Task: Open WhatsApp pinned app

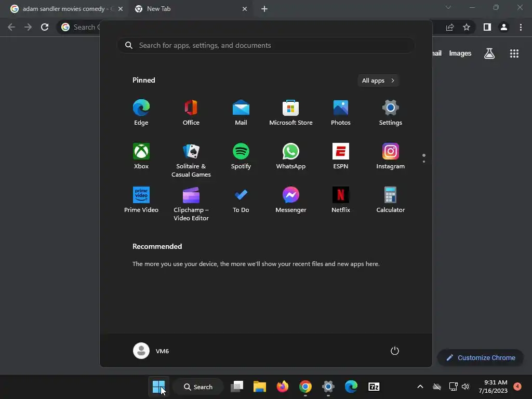Action: point(291,156)
